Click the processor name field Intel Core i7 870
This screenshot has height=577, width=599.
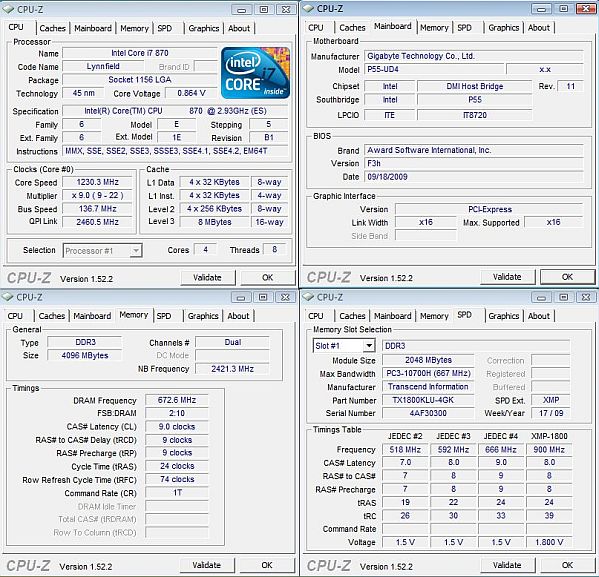click(140, 53)
